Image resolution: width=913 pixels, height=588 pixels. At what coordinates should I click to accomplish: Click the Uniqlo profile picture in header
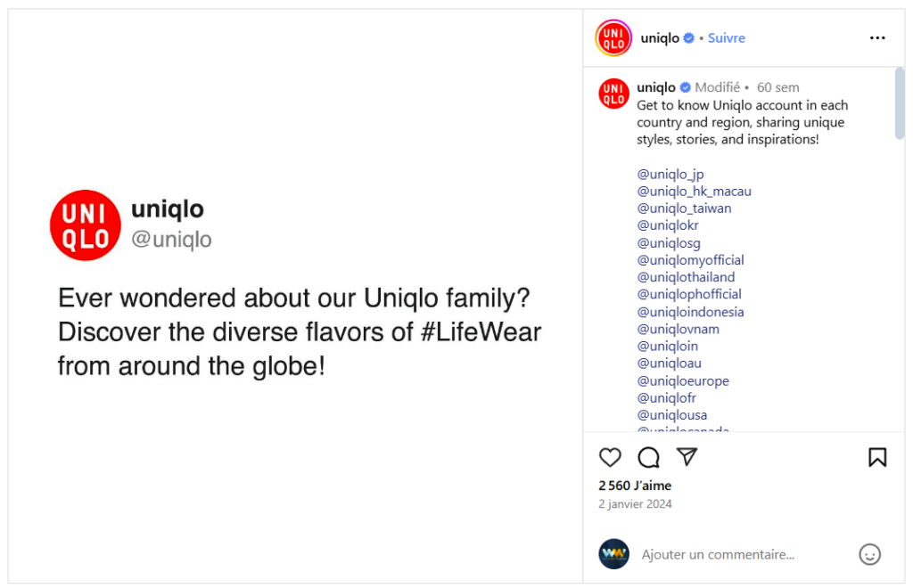tap(613, 38)
